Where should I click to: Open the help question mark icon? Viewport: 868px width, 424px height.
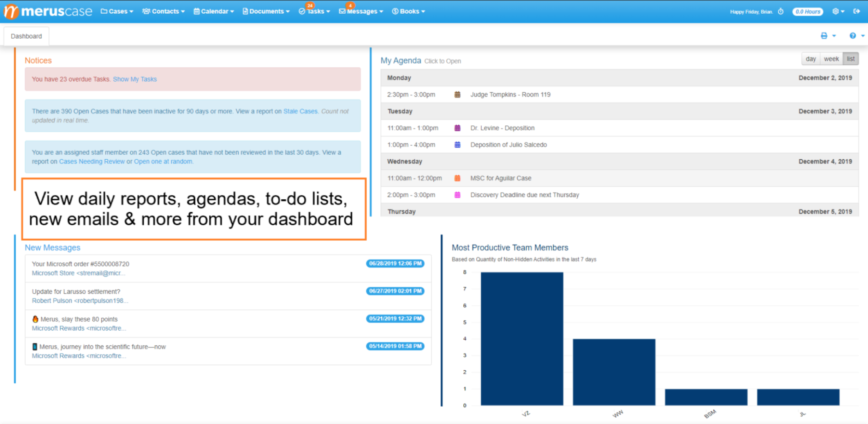coord(853,35)
